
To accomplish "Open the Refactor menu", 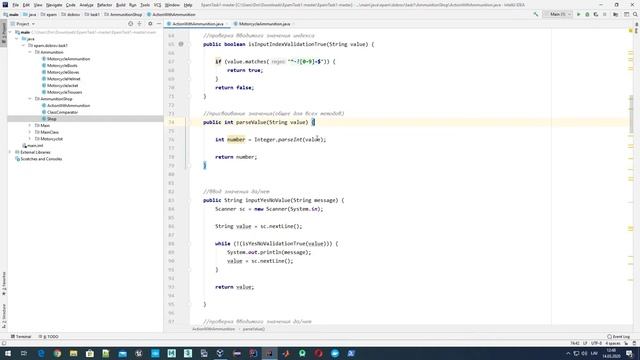I will [104, 5].
